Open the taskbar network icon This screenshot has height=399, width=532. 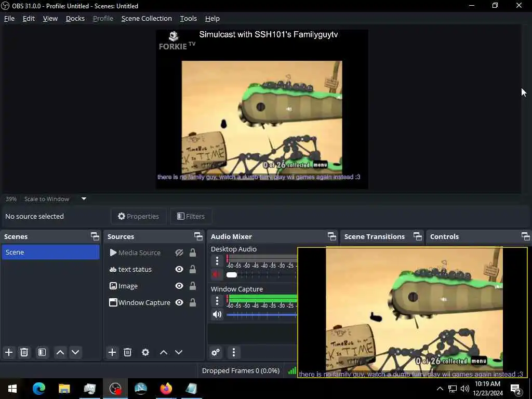(453, 389)
